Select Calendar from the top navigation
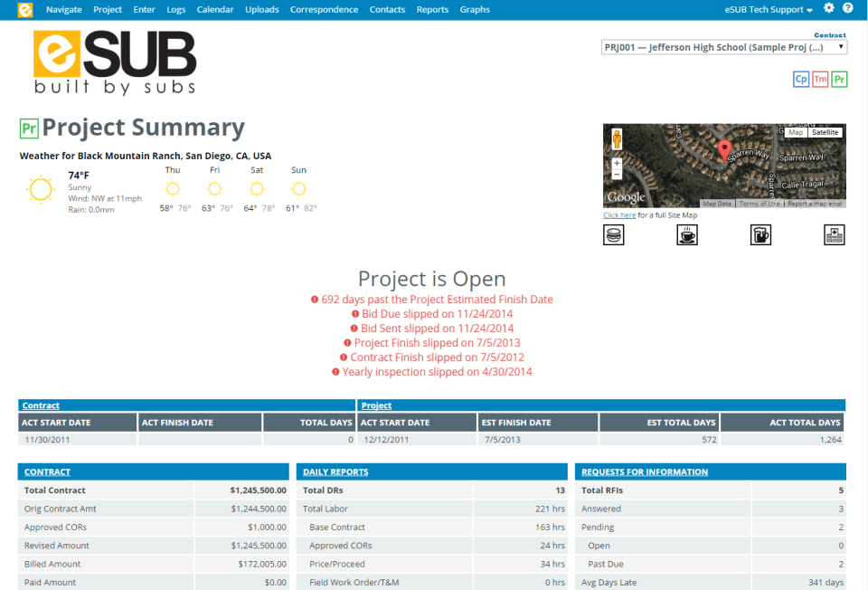Screen dimensions: 868x590 click(x=214, y=9)
